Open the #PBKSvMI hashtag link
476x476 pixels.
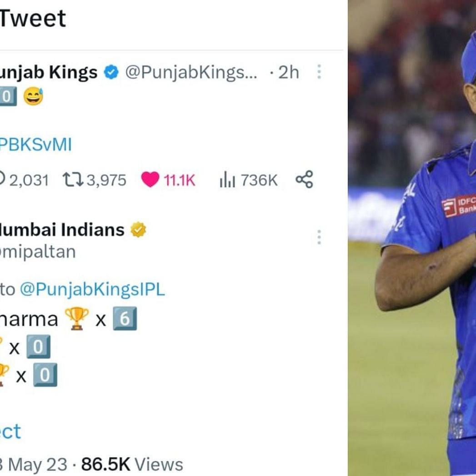point(35,145)
